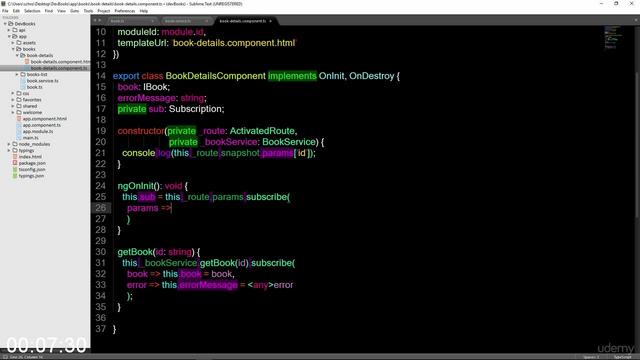Open the View menu

click(61, 11)
